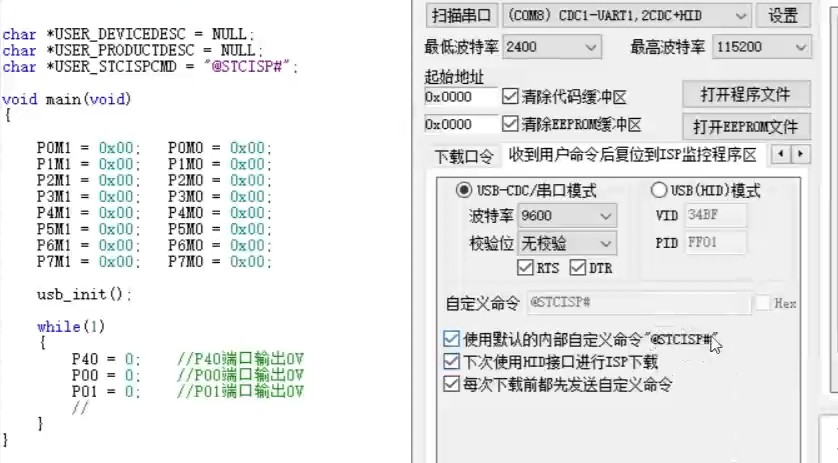Click the 打开EEPROM文件 button

pos(746,127)
